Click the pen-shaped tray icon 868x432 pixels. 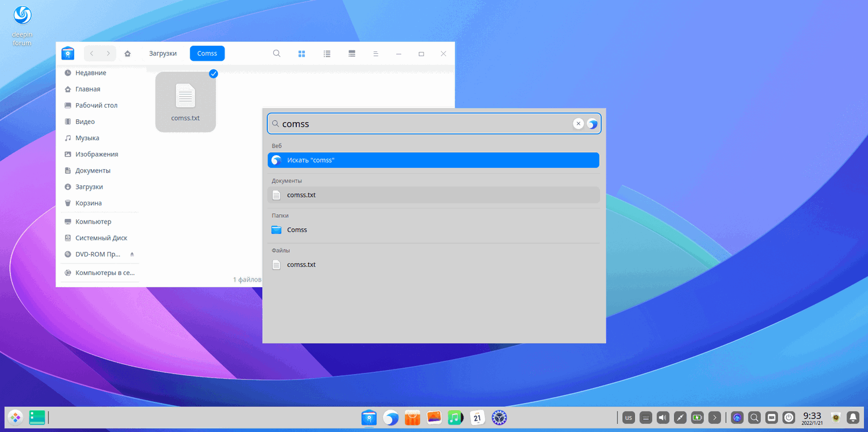681,417
